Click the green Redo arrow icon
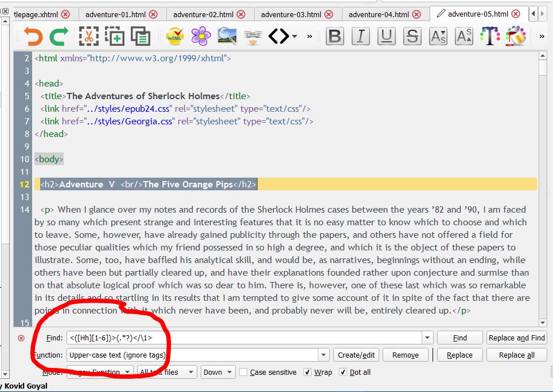The image size is (553, 392). pyautogui.click(x=59, y=36)
